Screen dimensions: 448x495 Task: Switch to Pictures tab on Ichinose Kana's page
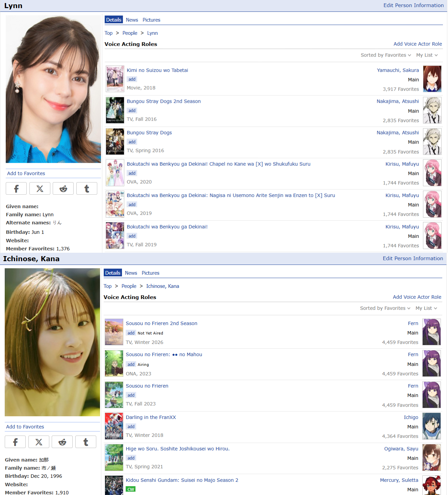150,273
